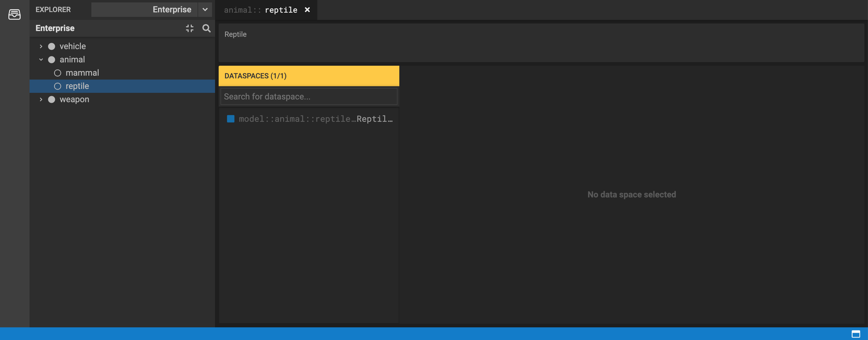The width and height of the screenshot is (868, 340).
Task: Expand the weapon tree node
Action: [x=41, y=99]
